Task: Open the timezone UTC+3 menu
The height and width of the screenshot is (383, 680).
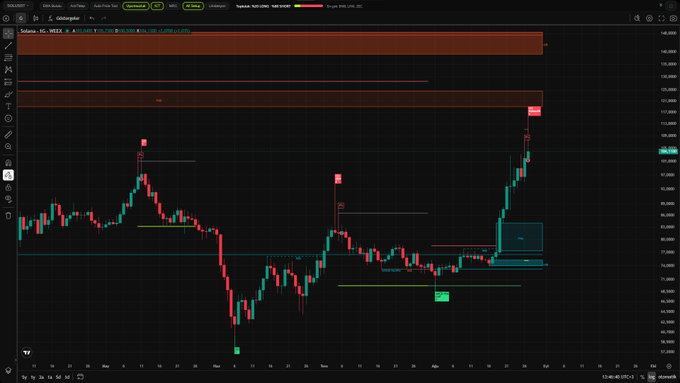Action: (619, 377)
